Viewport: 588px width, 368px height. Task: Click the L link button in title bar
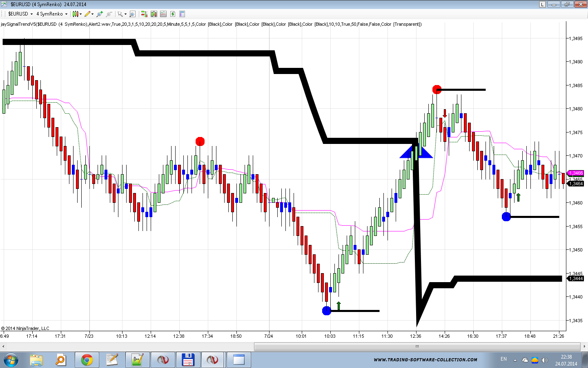coord(542,4)
